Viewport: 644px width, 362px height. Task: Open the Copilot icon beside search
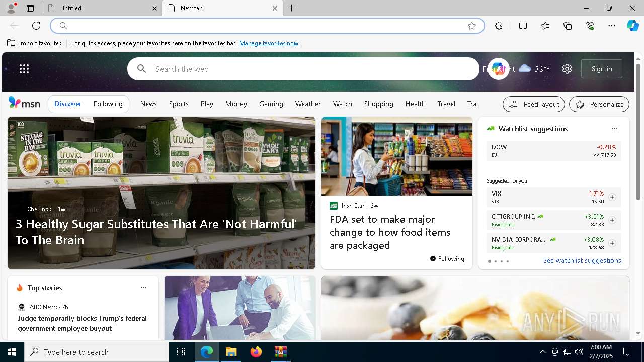pos(498,69)
